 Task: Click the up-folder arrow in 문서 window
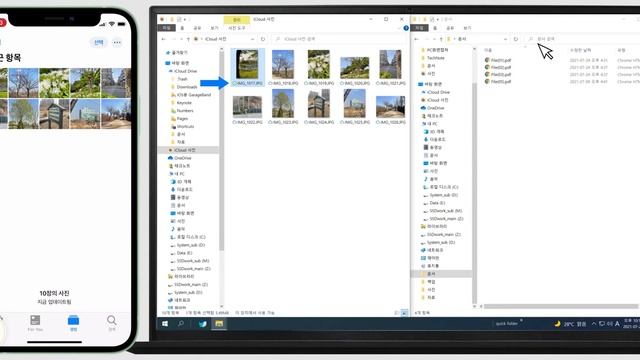tap(441, 39)
